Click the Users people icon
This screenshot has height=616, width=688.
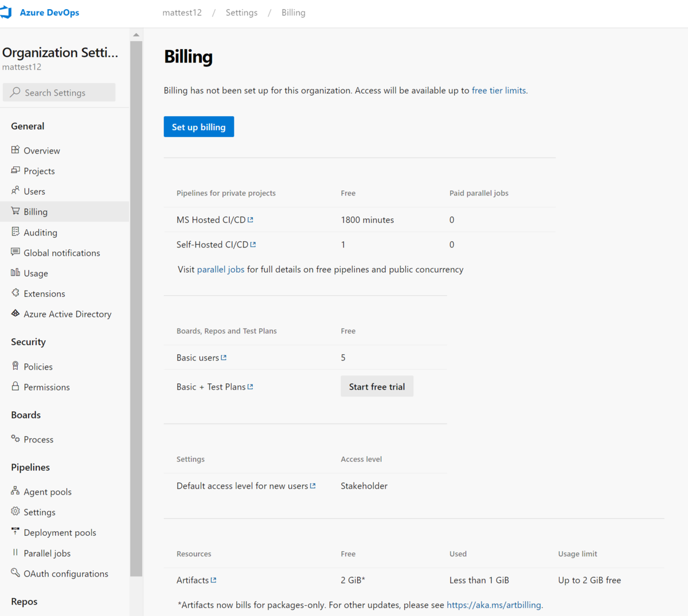pos(15,190)
